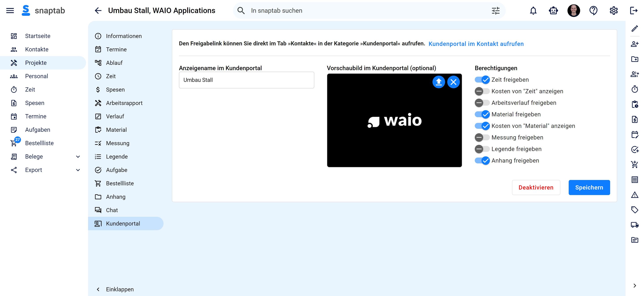Click the Kundenportal navigation icon

pos(98,223)
